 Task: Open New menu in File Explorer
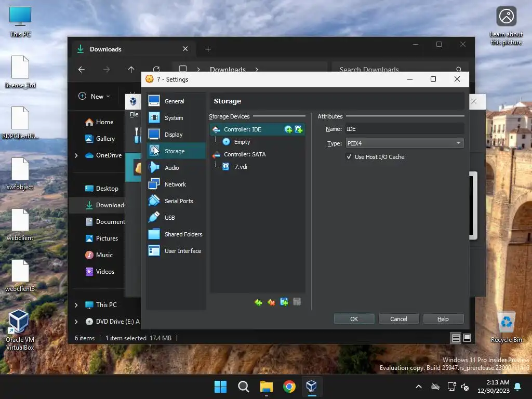[x=95, y=96]
